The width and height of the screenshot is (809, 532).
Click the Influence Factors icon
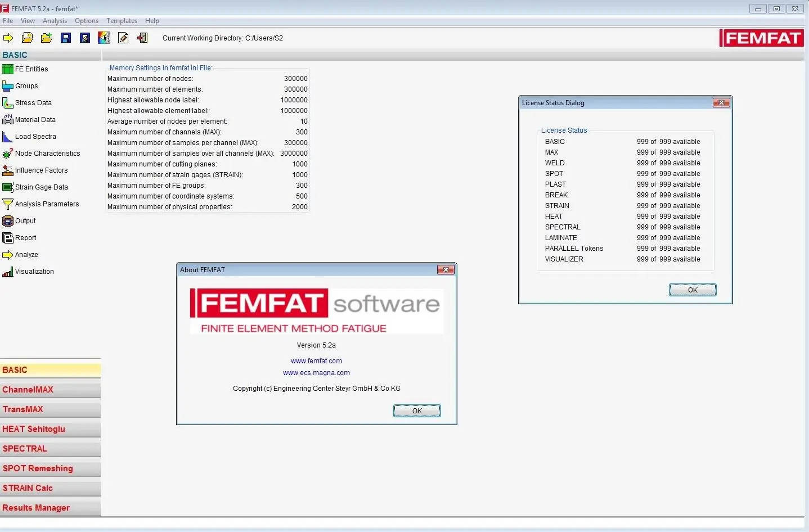click(x=8, y=170)
